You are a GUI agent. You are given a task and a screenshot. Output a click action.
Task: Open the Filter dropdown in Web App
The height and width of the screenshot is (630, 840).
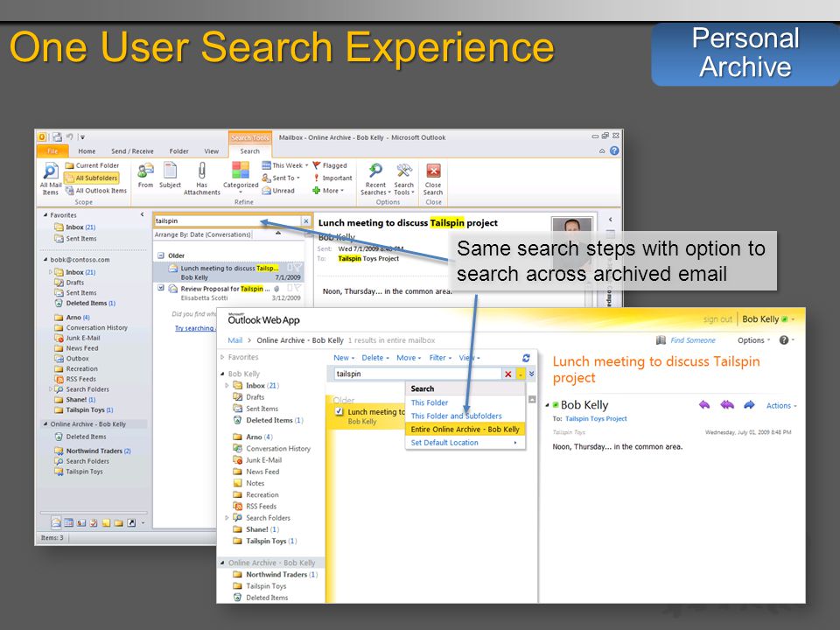(440, 358)
